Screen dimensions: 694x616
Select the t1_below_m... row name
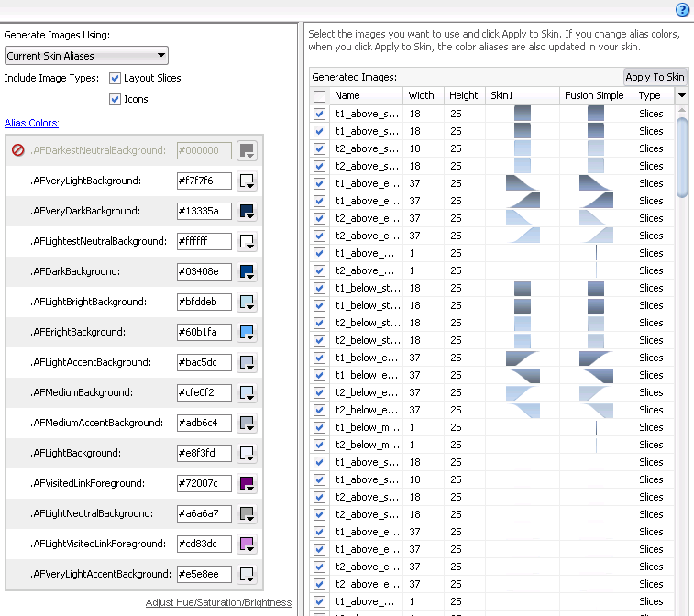[x=367, y=427]
